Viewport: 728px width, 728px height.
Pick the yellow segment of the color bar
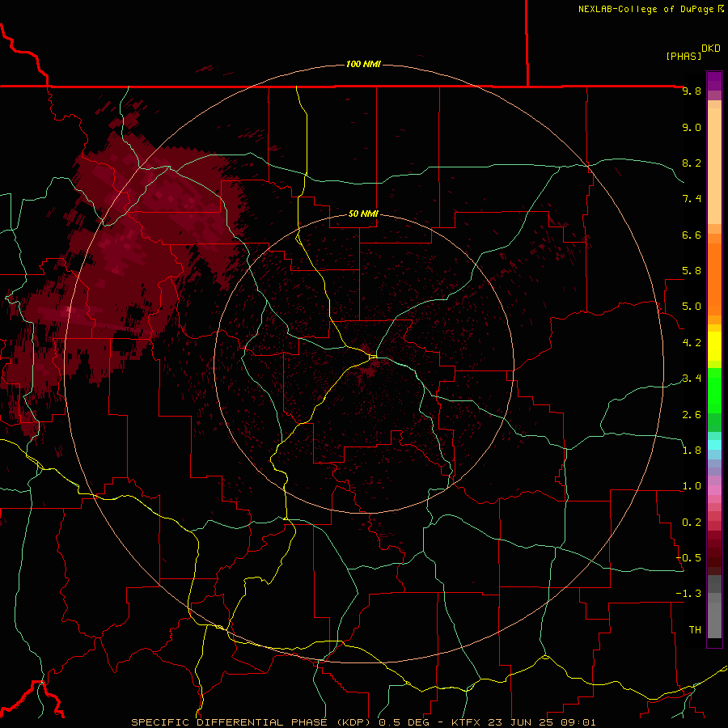[714, 346]
